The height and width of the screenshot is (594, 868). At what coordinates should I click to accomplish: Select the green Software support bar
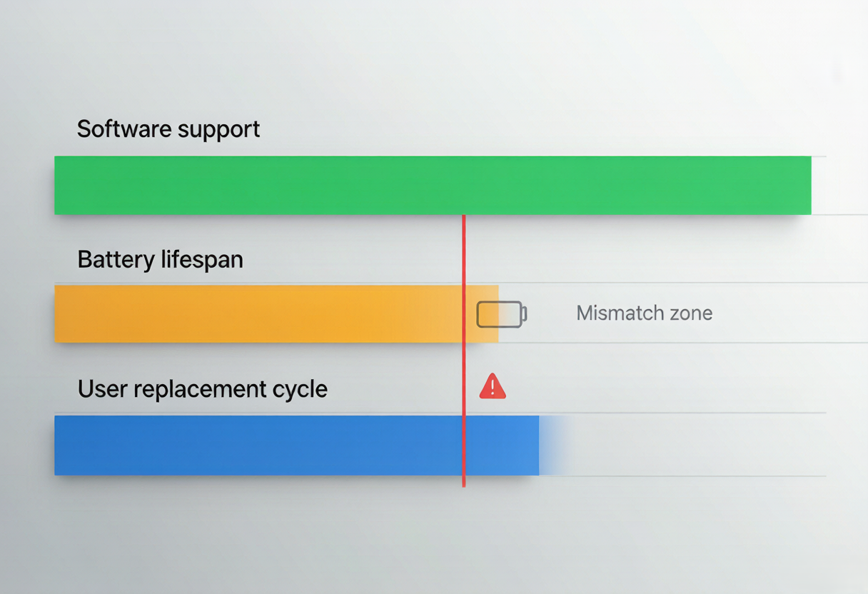433,186
